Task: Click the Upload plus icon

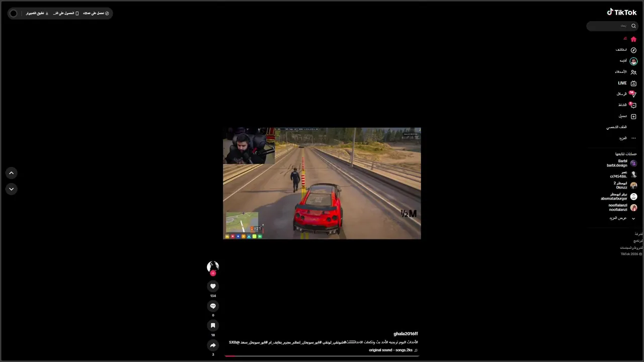Action: pyautogui.click(x=633, y=116)
